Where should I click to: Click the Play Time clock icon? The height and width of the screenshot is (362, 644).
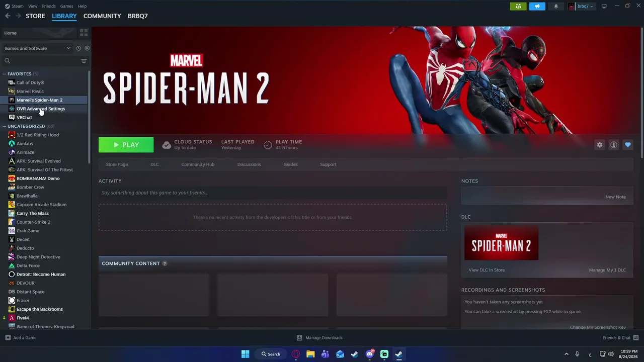coord(268,145)
